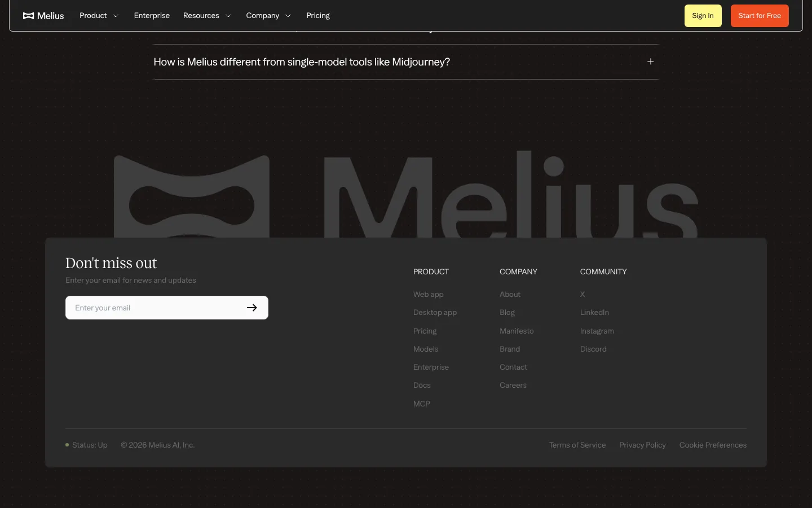Check the Status: Up indicator
The width and height of the screenshot is (812, 508).
[x=86, y=445]
